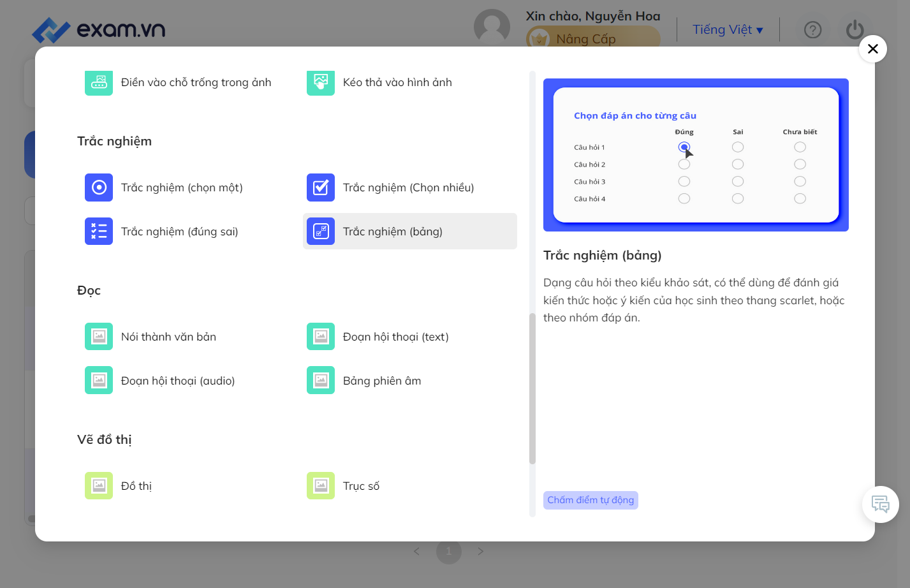Choose Trắc nghiệm (bảng) question type
The width and height of the screenshot is (910, 588).
[x=410, y=232]
